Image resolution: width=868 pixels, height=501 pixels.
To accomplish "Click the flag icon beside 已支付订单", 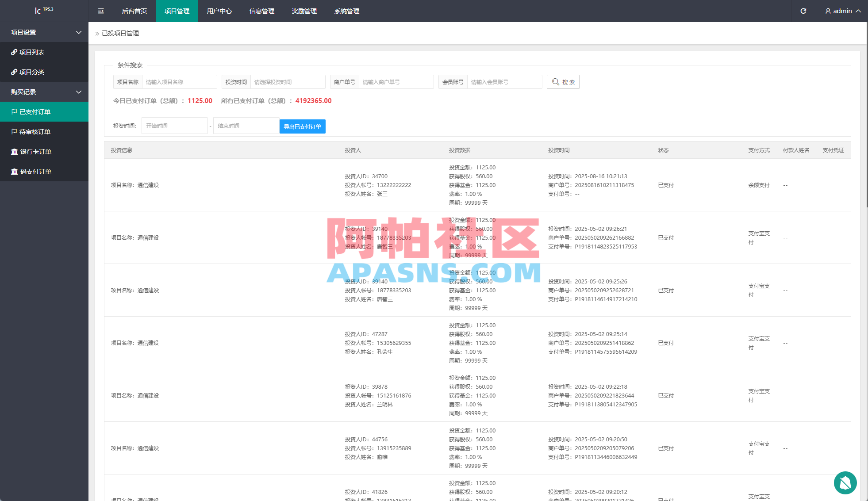I will (15, 111).
